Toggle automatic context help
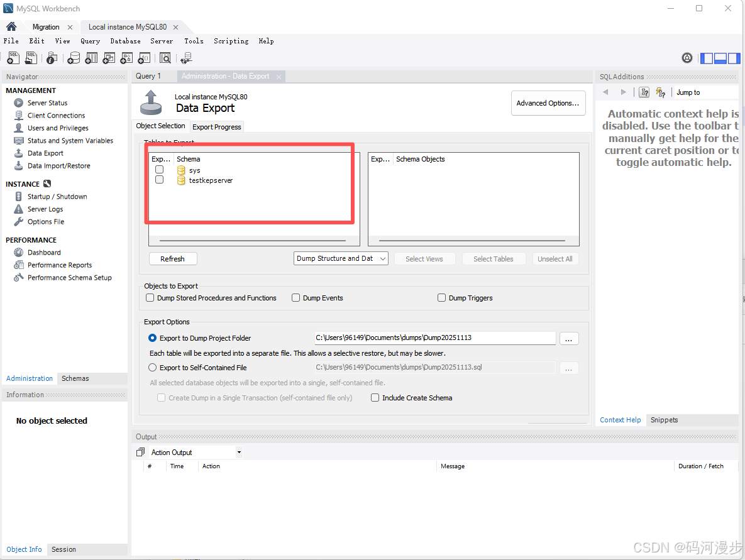This screenshot has height=560, width=745. click(x=660, y=92)
